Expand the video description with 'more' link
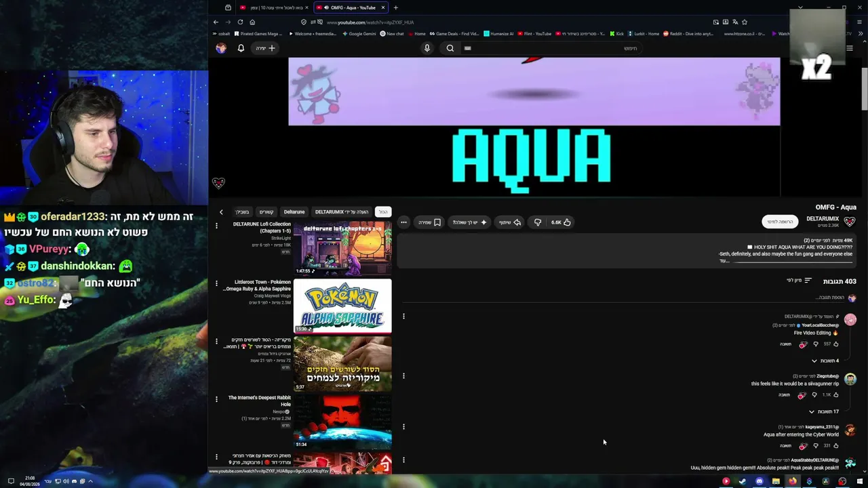 click(x=724, y=261)
